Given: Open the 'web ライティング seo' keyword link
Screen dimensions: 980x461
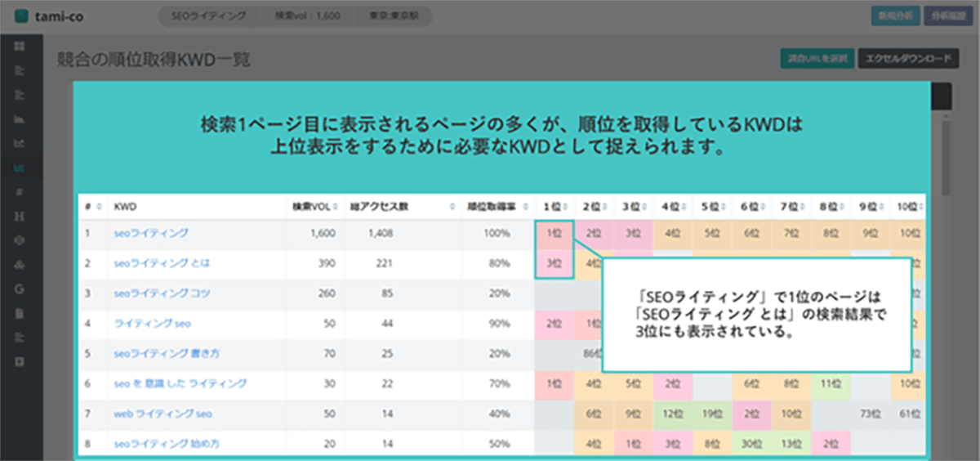Looking at the screenshot, I should pos(163,414).
